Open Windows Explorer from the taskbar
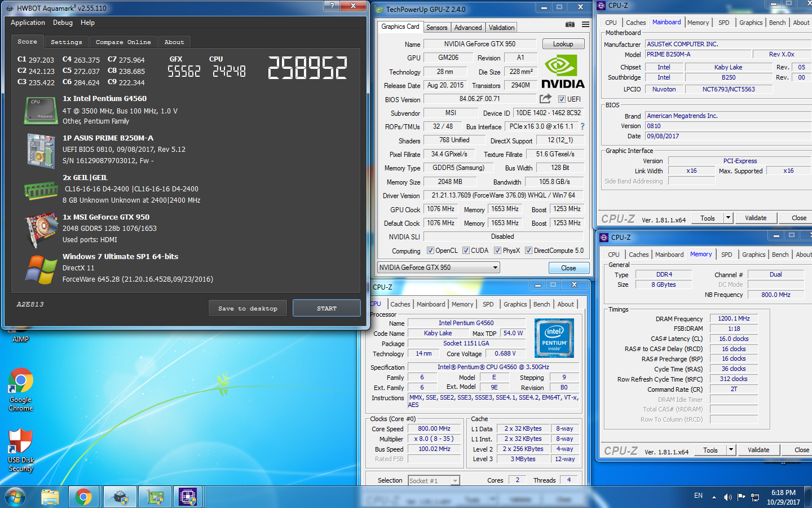The image size is (812, 508). click(50, 497)
